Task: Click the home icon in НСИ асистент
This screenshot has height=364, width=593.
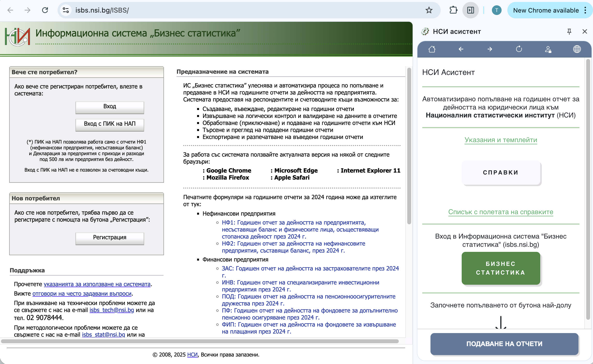Action: [x=432, y=49]
